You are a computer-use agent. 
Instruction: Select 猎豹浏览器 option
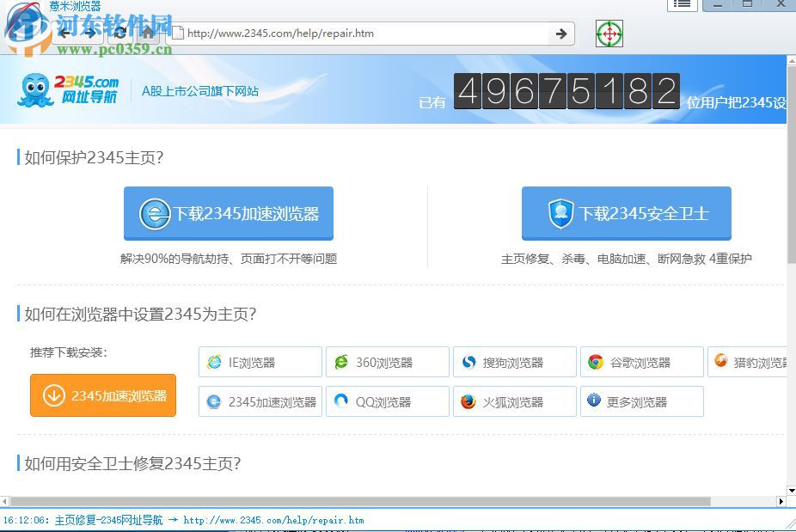coord(747,362)
